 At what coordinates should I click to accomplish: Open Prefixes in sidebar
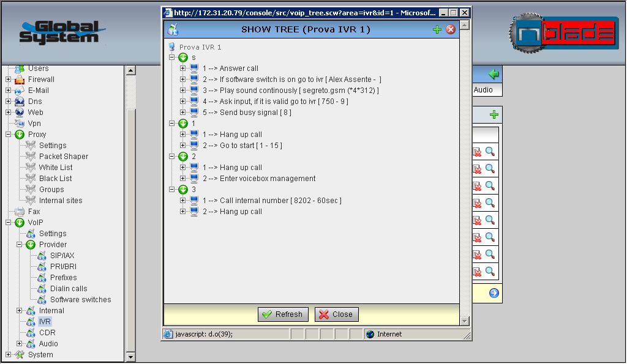click(x=64, y=278)
